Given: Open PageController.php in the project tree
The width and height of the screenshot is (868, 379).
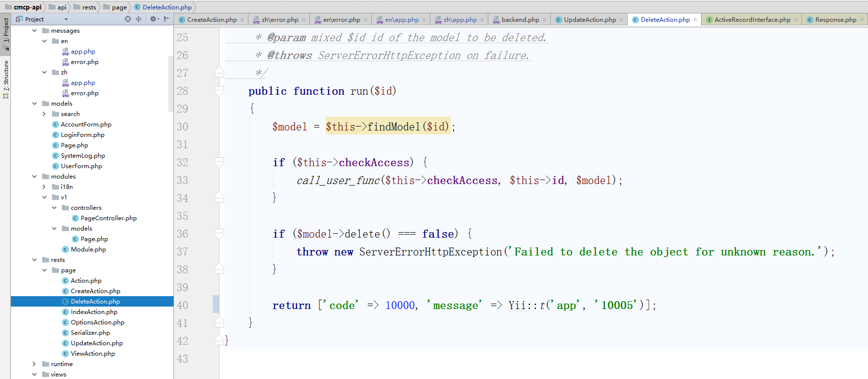Looking at the screenshot, I should pyautogui.click(x=108, y=218).
